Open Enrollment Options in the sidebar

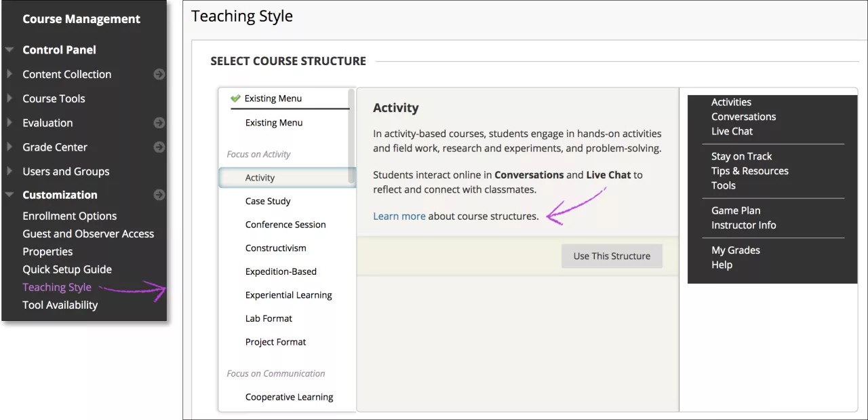[69, 216]
